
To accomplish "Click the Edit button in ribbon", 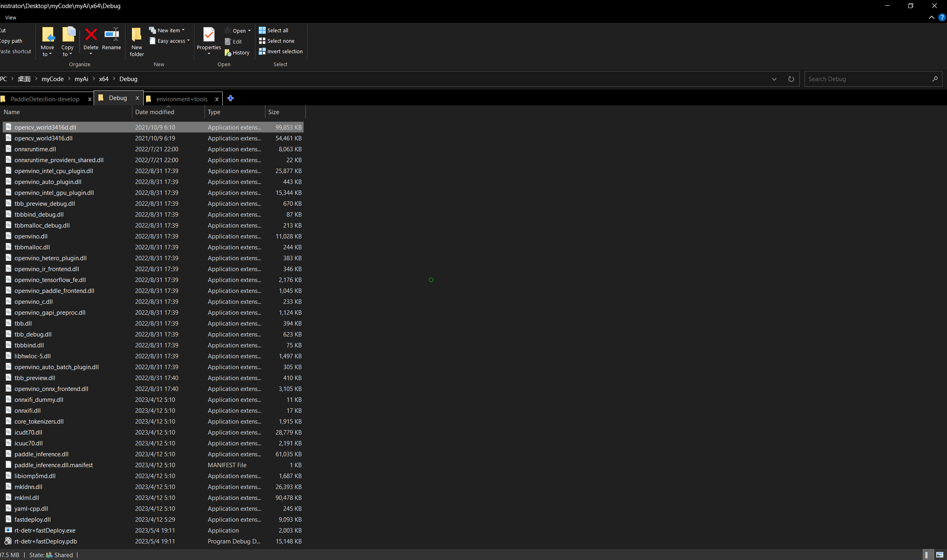I will (233, 42).
